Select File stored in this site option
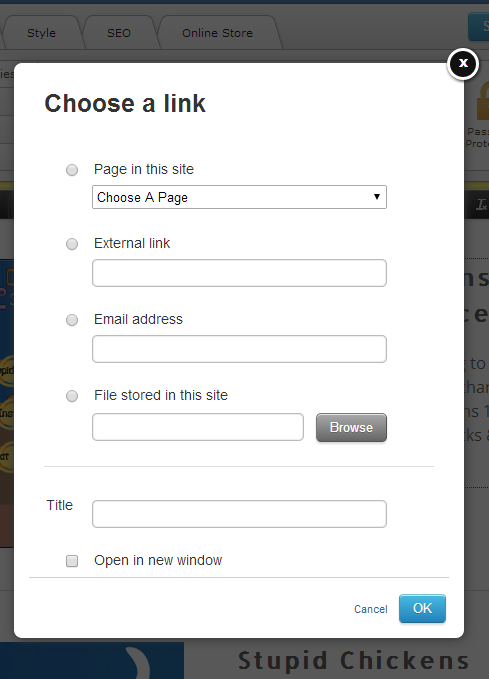The width and height of the screenshot is (489, 679). click(x=72, y=396)
